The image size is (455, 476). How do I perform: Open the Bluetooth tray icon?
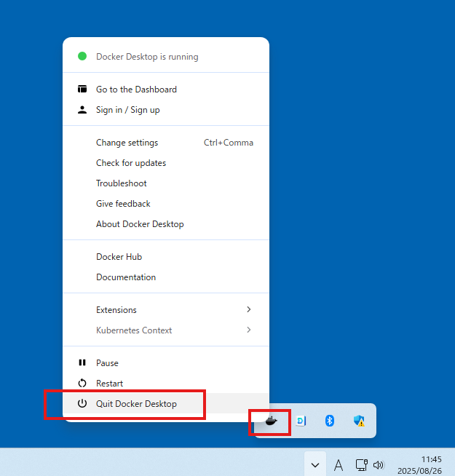(330, 421)
